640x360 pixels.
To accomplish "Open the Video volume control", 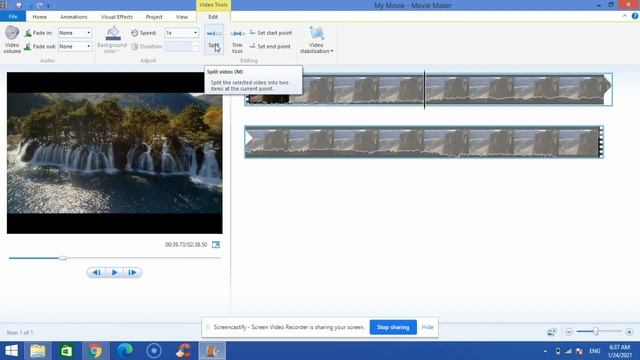I will coord(12,39).
